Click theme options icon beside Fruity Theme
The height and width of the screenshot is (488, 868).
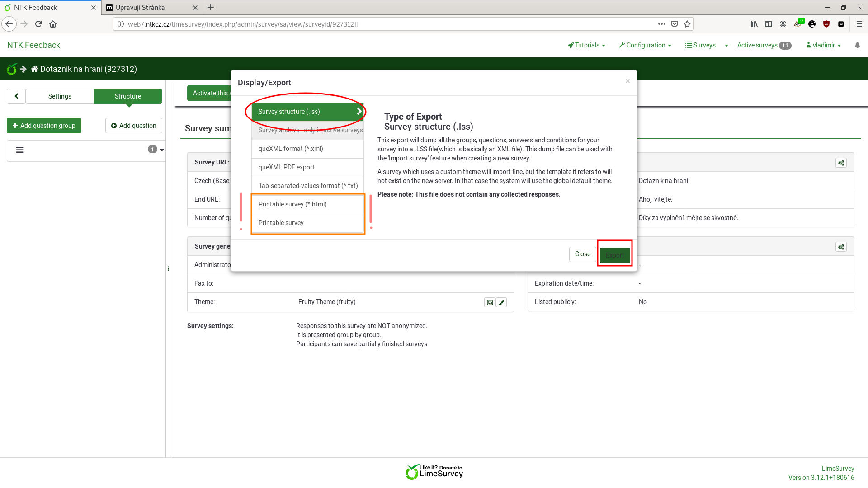[490, 302]
